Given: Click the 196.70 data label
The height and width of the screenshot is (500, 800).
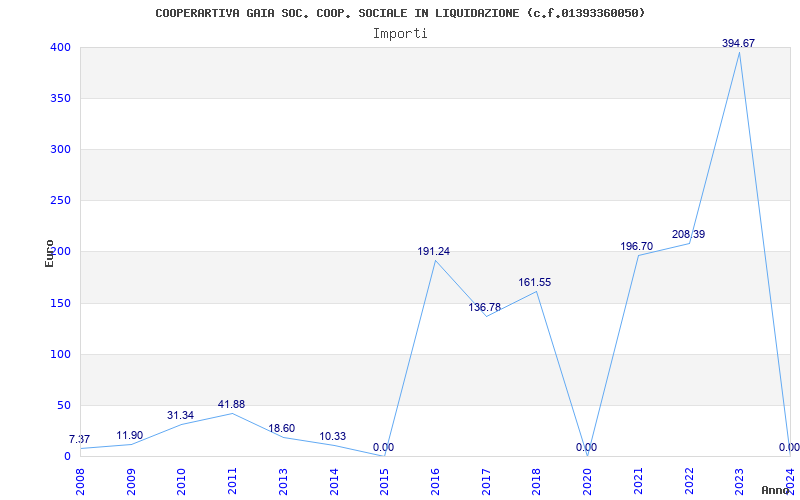Looking at the screenshot, I should coord(636,246).
